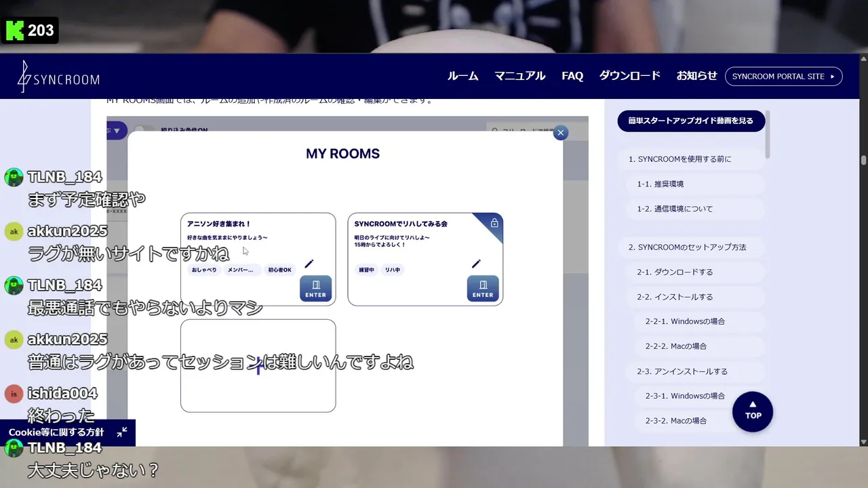Select the リハ中 tag

(392, 270)
